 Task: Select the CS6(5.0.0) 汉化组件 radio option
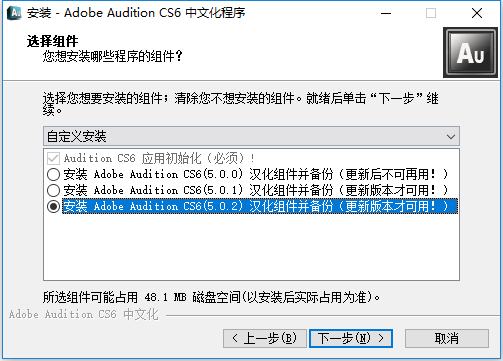(x=53, y=174)
